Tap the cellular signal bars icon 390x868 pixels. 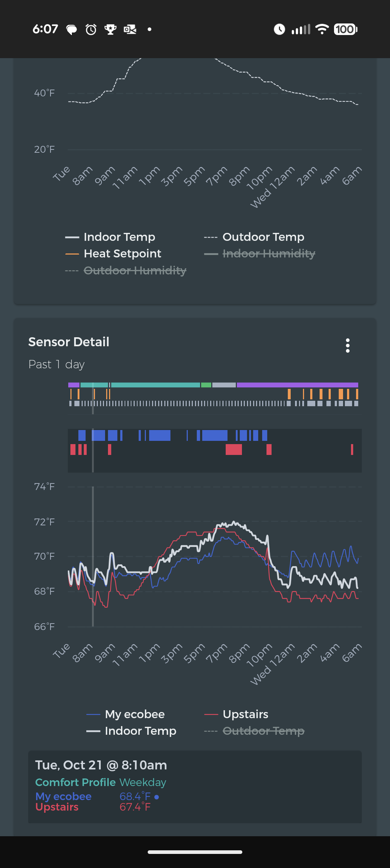tap(301, 29)
